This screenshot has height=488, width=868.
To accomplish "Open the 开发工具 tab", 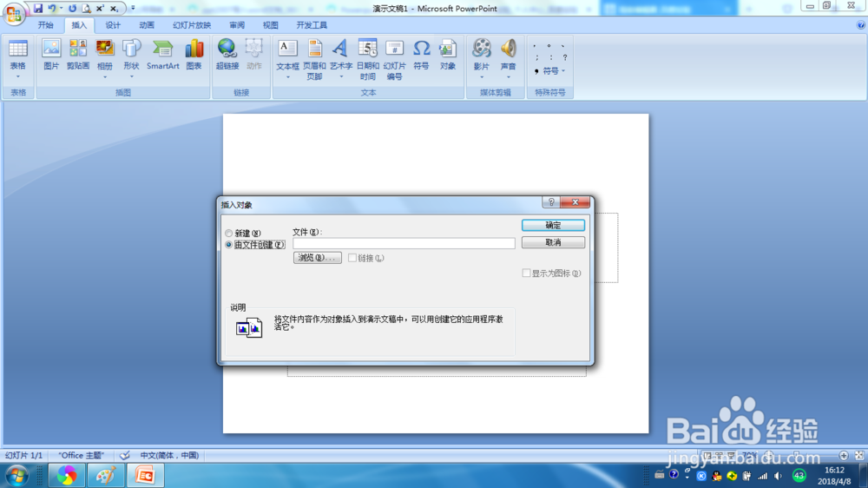I will 312,25.
